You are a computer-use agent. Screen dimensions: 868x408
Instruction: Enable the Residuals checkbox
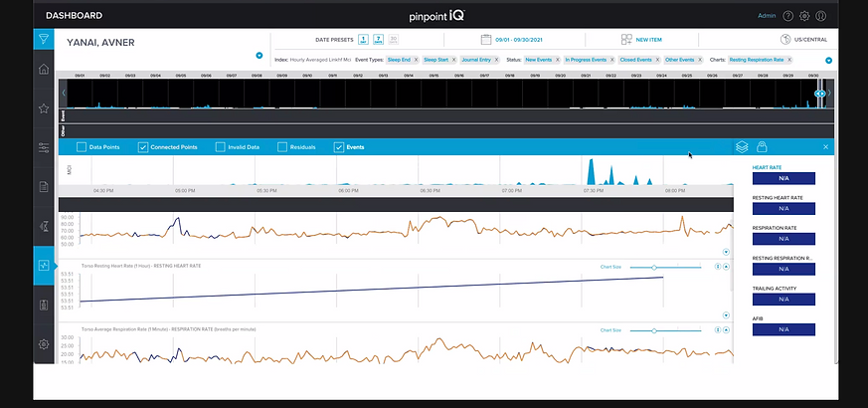click(x=281, y=147)
